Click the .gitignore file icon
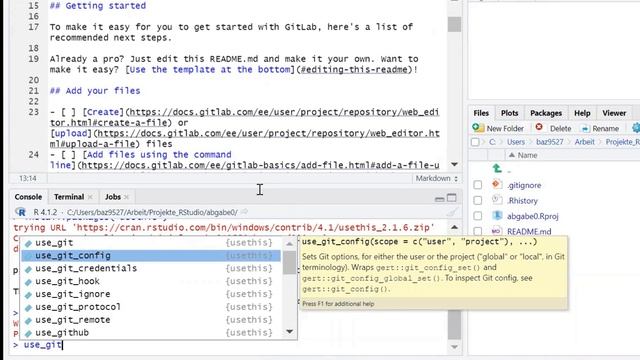640x360 pixels. point(497,184)
